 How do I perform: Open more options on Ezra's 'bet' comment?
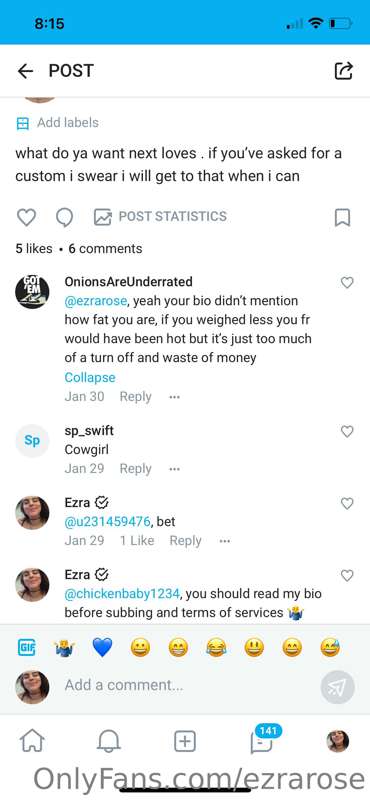pos(225,541)
